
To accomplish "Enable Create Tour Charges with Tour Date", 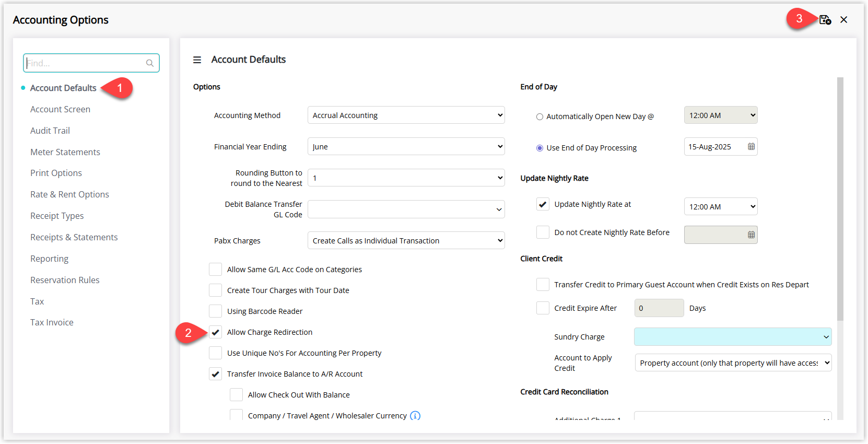I will (x=215, y=290).
